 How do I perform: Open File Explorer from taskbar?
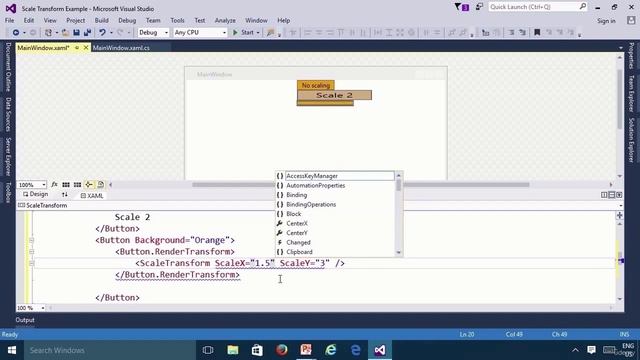[233, 350]
